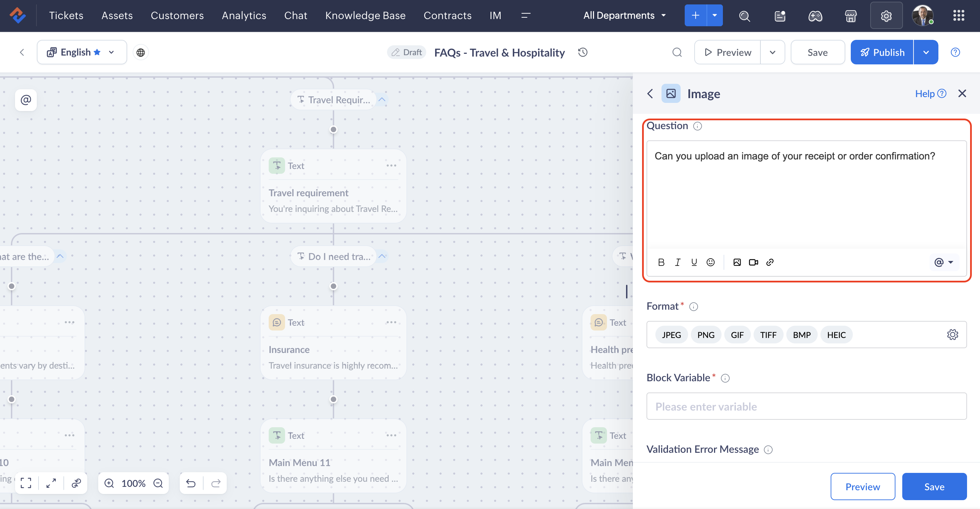Click the zoom in magnifier icon
Screen dimensions: 980x509
(x=109, y=483)
